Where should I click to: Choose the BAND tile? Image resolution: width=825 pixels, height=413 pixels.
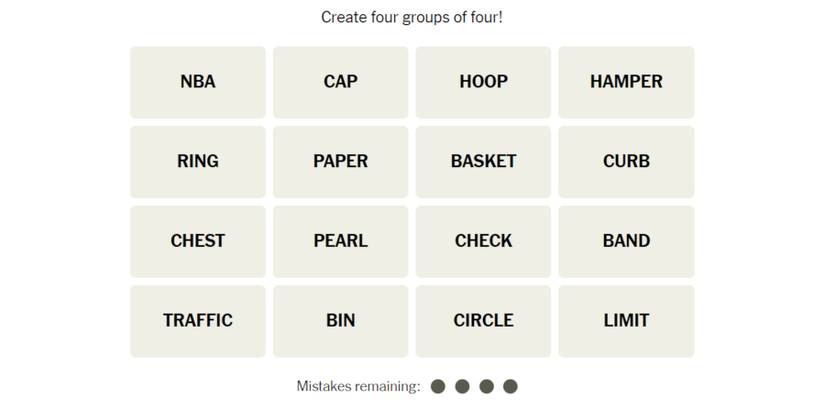pyautogui.click(x=626, y=241)
